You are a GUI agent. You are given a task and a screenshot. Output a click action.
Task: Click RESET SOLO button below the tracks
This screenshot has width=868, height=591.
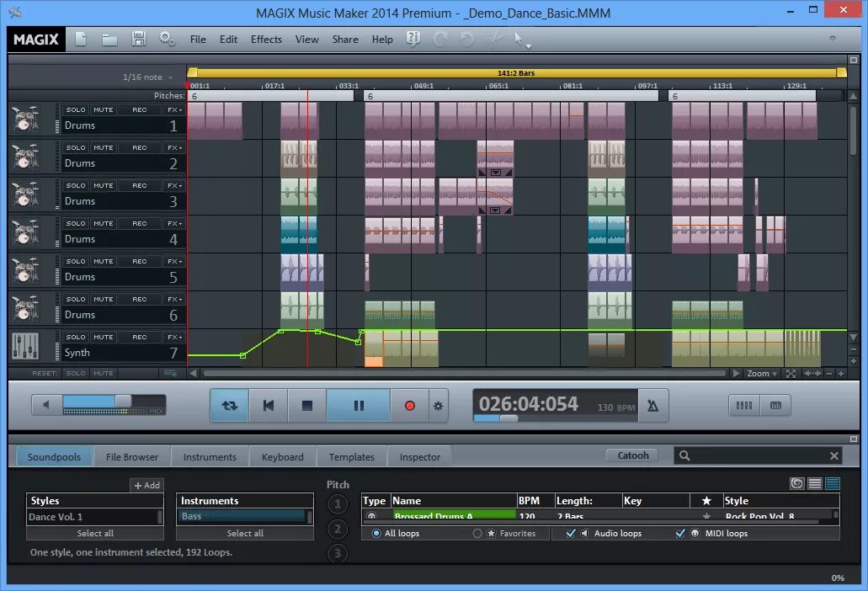(76, 374)
